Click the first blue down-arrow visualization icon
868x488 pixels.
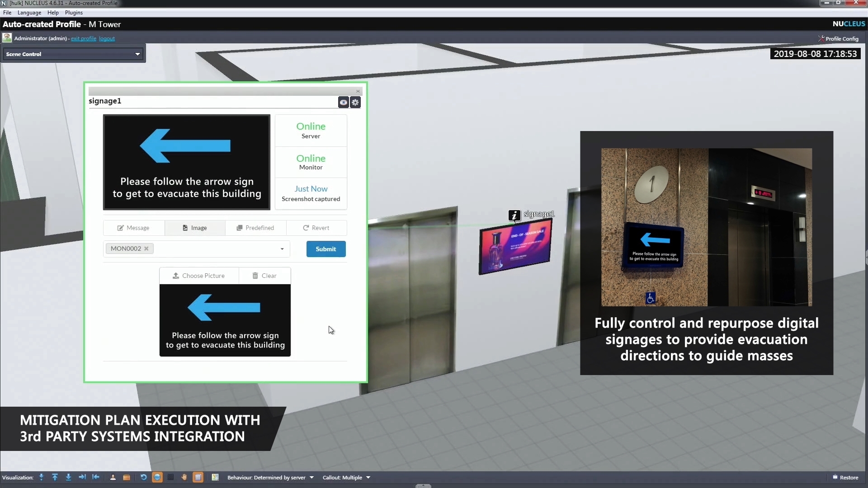[42, 477]
